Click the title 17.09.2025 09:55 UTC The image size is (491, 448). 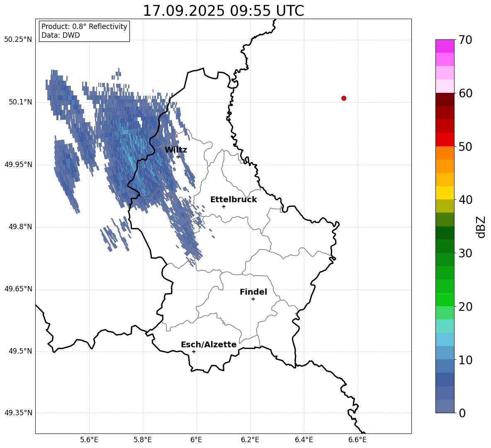click(223, 11)
